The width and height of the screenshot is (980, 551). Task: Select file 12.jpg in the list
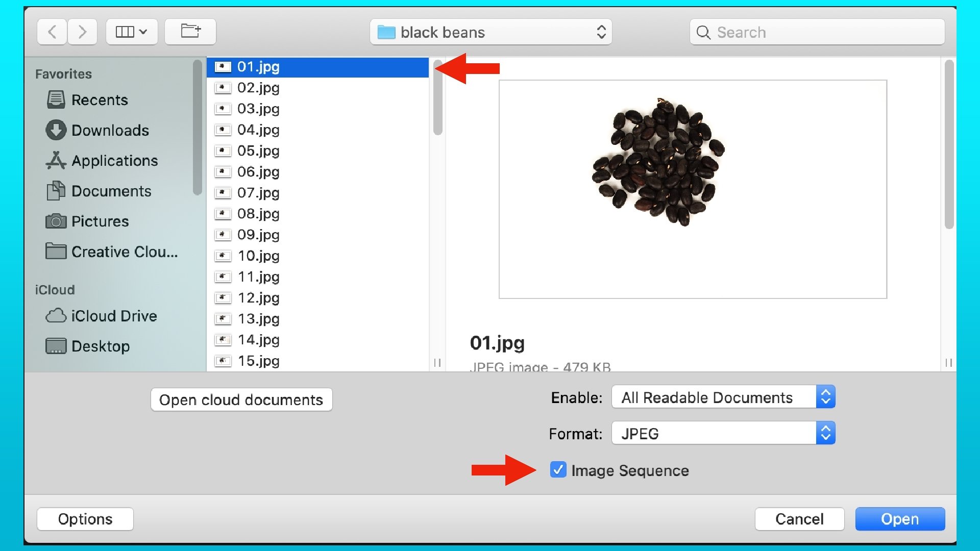click(258, 298)
